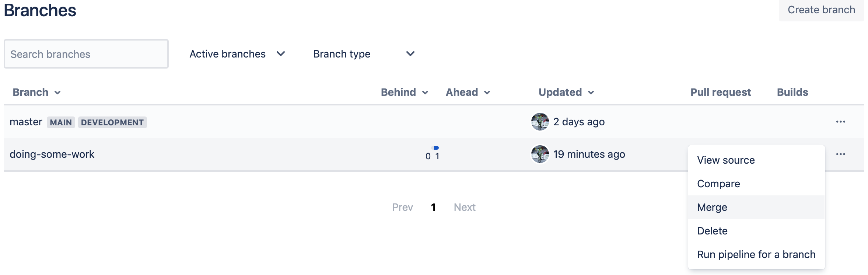The width and height of the screenshot is (868, 275).
Task: Choose View source in the menu
Action: (x=756, y=160)
